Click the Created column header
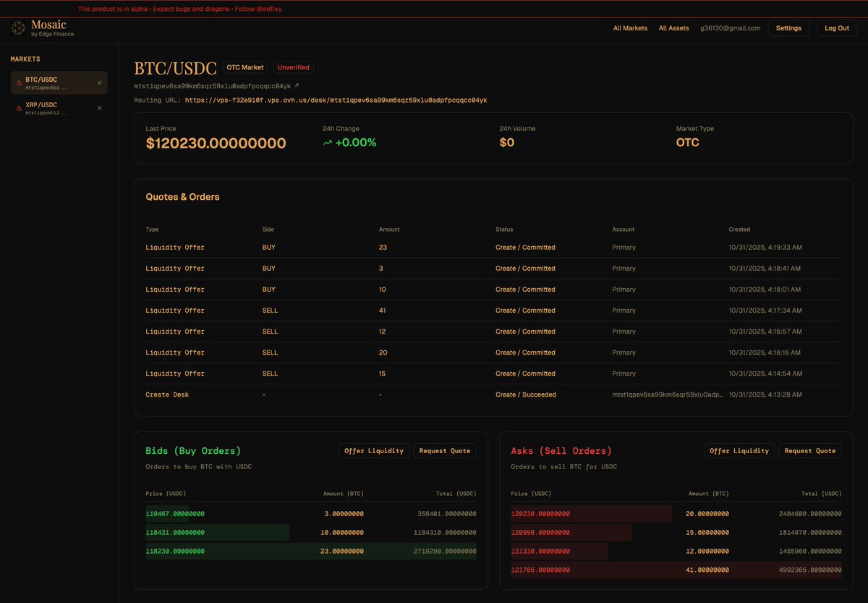Screen dimensions: 868x603 (739, 229)
